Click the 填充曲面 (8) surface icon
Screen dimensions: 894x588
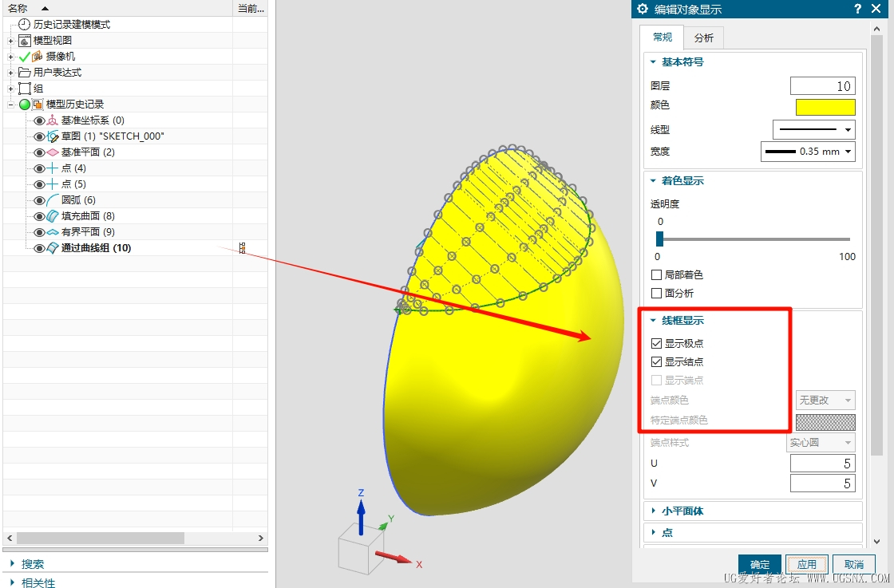pos(53,216)
